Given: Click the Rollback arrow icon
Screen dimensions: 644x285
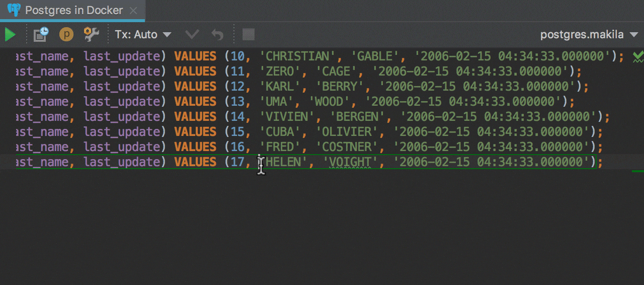Looking at the screenshot, I should click(217, 35).
